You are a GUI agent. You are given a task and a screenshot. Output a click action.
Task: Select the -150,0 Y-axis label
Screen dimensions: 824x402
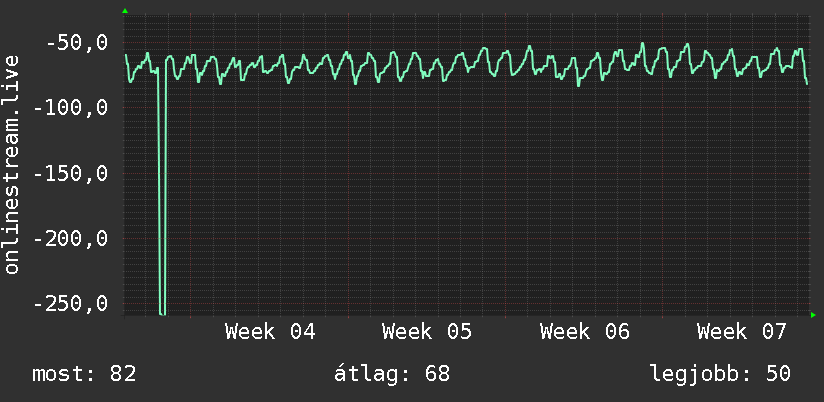point(68,174)
